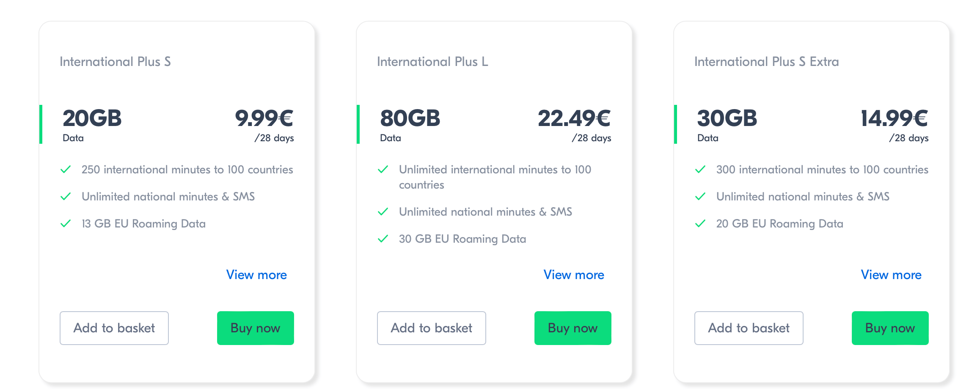Click checkmark beside 300 international minutes
This screenshot has height=389, width=980.
pyautogui.click(x=700, y=170)
